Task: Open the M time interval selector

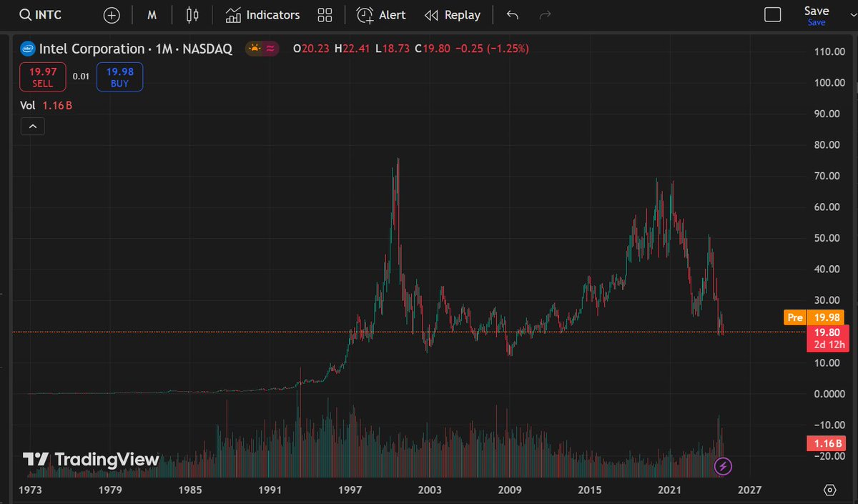Action: (x=152, y=15)
